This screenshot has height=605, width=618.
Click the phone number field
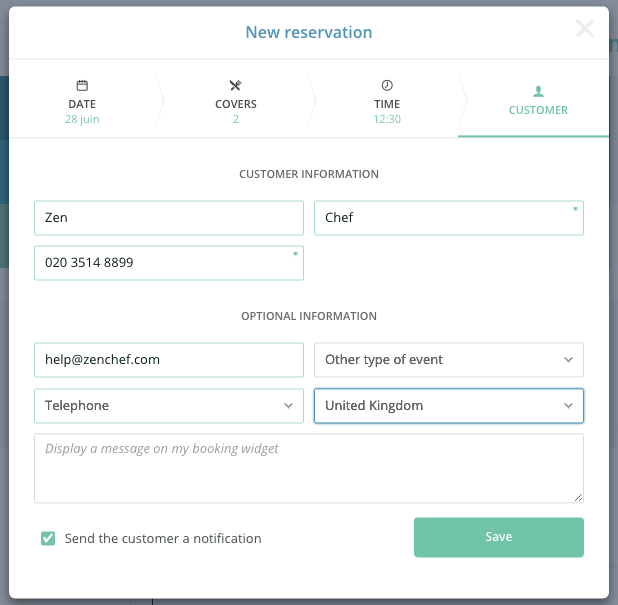pyautogui.click(x=169, y=263)
